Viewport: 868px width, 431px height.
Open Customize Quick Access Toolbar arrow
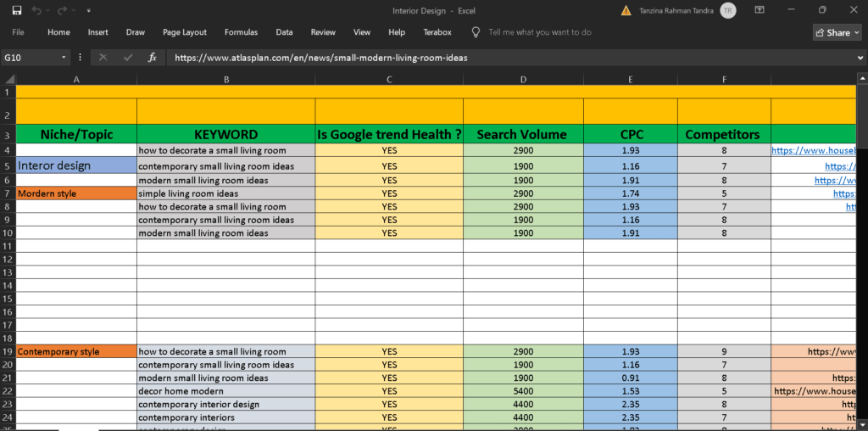pos(89,10)
